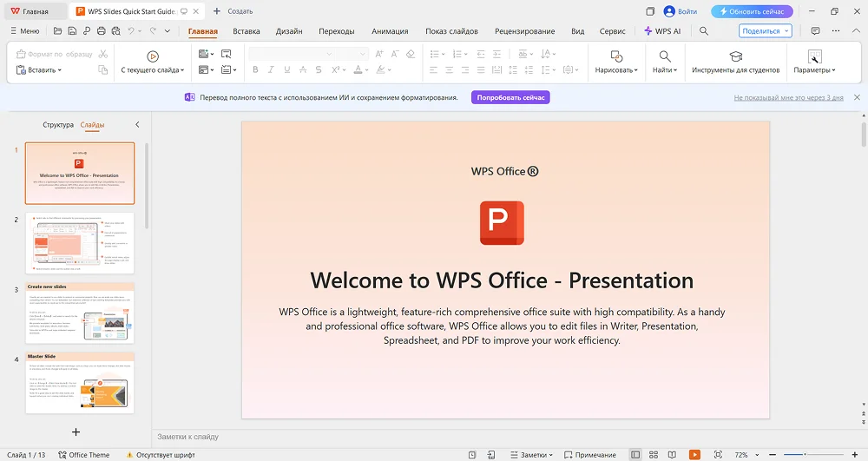
Task: Start slideshow from current slide play icon
Action: (x=153, y=56)
